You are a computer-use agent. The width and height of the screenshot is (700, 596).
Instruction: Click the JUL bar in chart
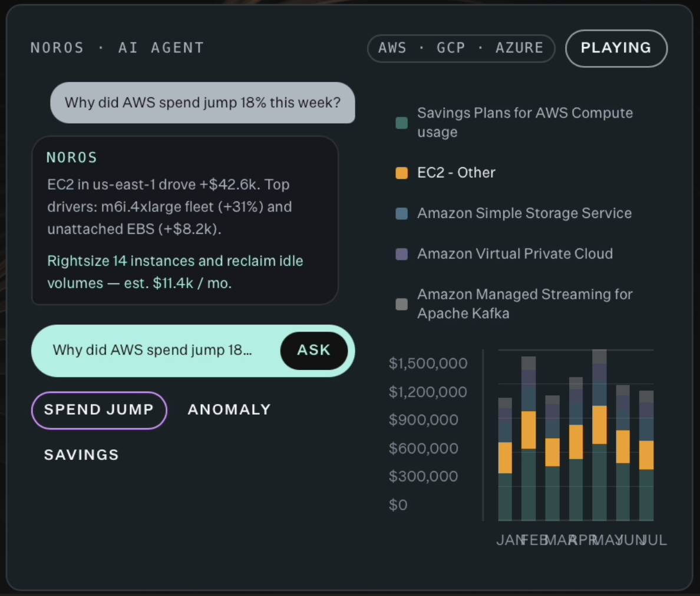[x=646, y=455]
